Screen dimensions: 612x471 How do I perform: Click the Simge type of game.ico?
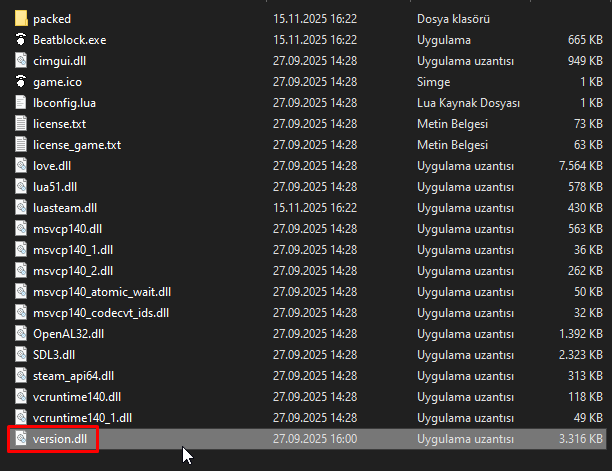pyautogui.click(x=433, y=82)
